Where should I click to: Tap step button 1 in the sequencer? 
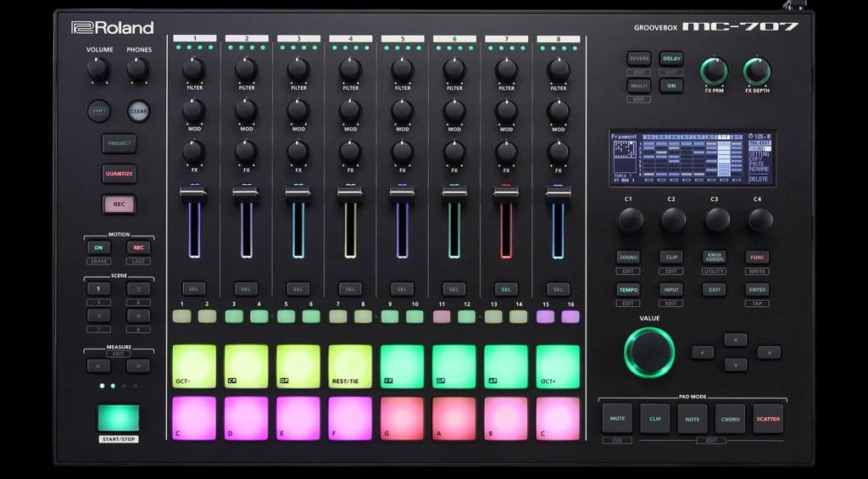coord(181,316)
